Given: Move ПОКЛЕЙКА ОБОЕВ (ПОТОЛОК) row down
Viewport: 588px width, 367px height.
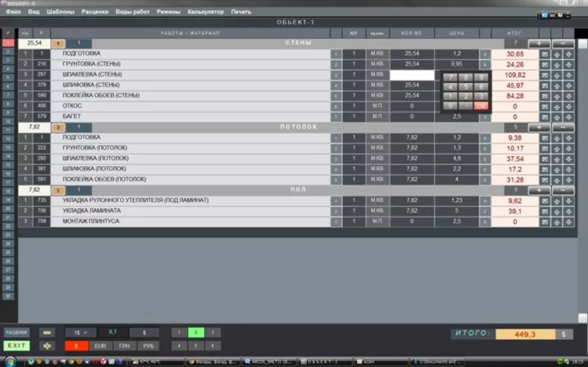Looking at the screenshot, I should pos(569,180).
